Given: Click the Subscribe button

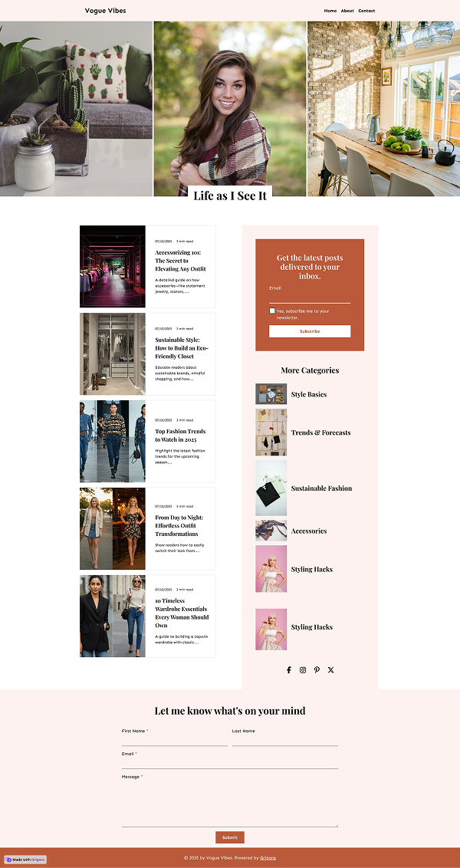Looking at the screenshot, I should (310, 331).
